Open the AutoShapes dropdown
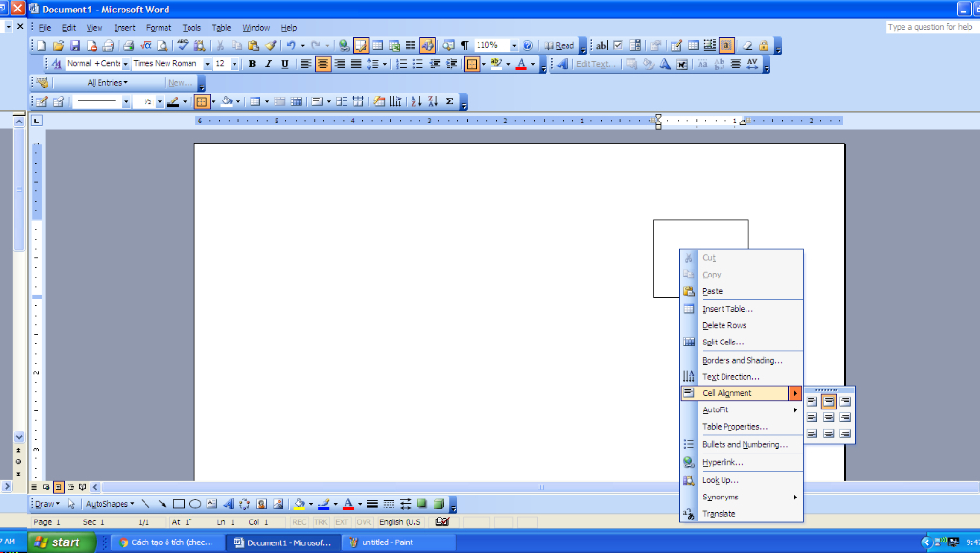 [110, 504]
